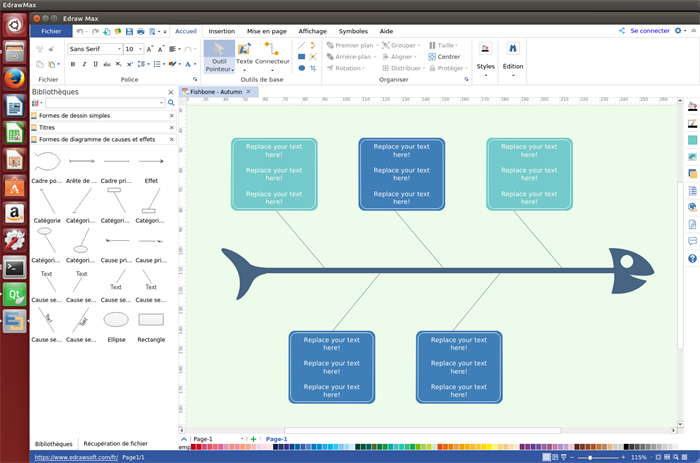Toggle underline text formatting

pos(98,64)
